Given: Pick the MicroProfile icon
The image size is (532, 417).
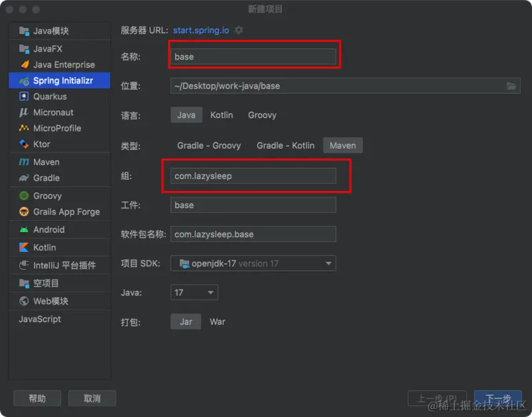Looking at the screenshot, I should [x=24, y=128].
